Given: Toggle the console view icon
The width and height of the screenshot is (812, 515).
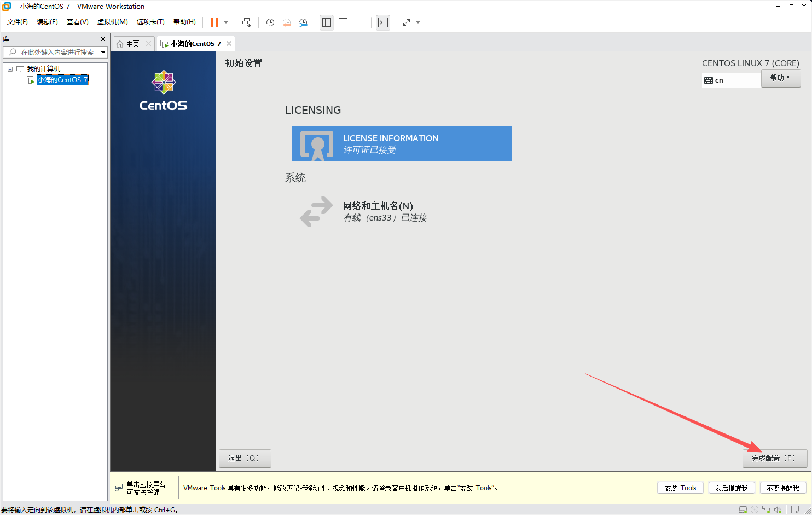Looking at the screenshot, I should [x=383, y=22].
